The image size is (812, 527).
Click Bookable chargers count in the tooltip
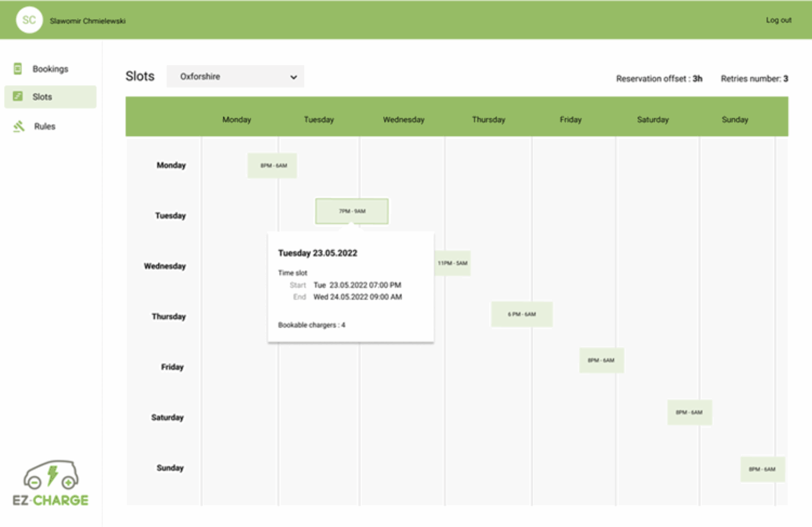coord(311,325)
